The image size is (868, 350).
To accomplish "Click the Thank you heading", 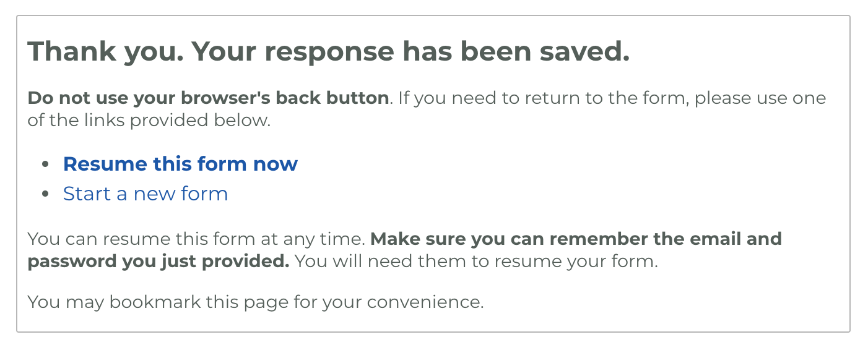I will tap(329, 51).
